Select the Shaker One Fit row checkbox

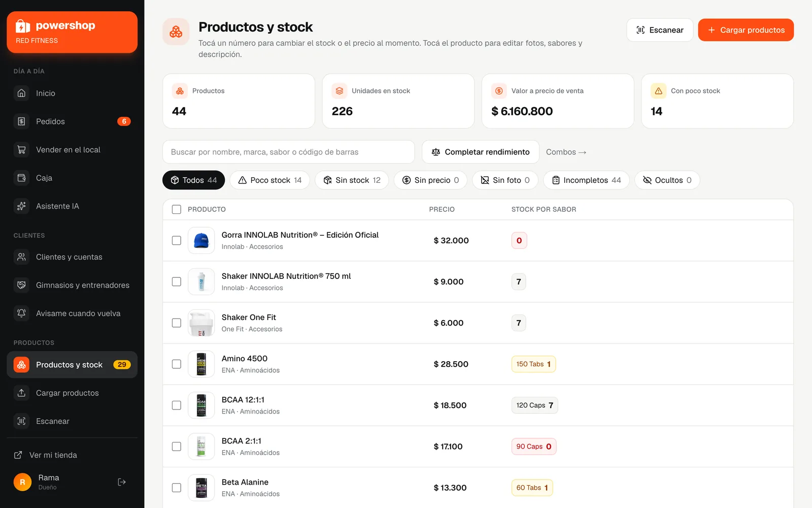[x=177, y=323]
